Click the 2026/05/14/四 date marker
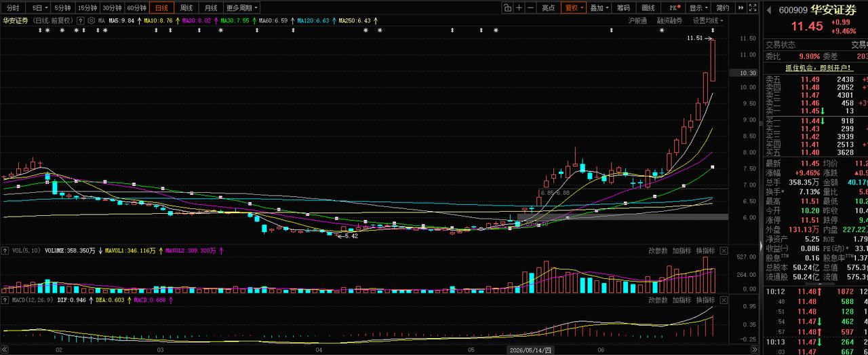Viewport: 868px width, 355px height. click(532, 350)
